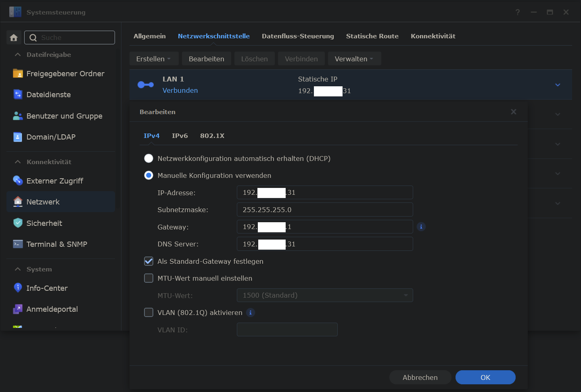Show Gateway info tooltip icon

[x=421, y=227]
